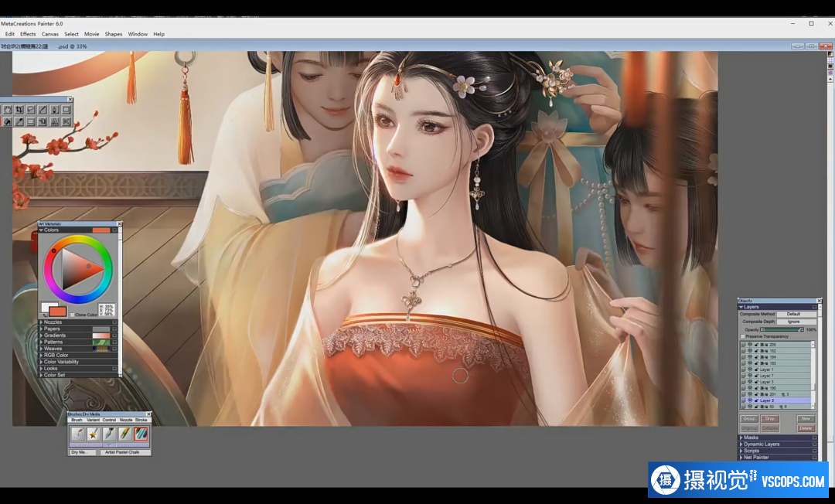Open the Composite Method dropdown
The width and height of the screenshot is (835, 504).
(796, 314)
